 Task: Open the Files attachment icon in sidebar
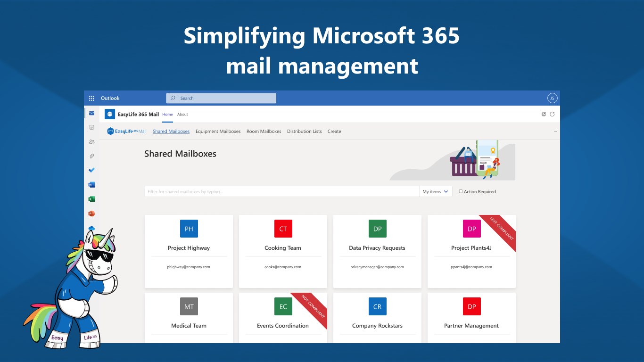[91, 156]
